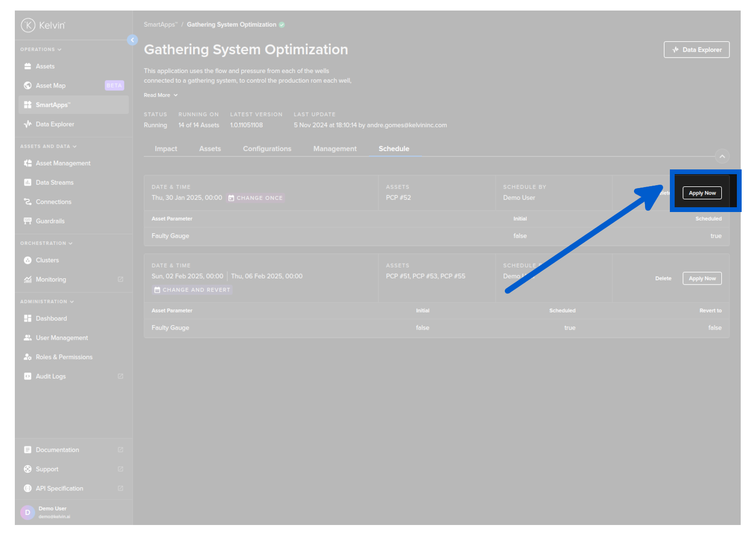Image resolution: width=756 pixels, height=536 pixels.
Task: Click the Data Explorer sidebar icon
Action: pyautogui.click(x=28, y=124)
